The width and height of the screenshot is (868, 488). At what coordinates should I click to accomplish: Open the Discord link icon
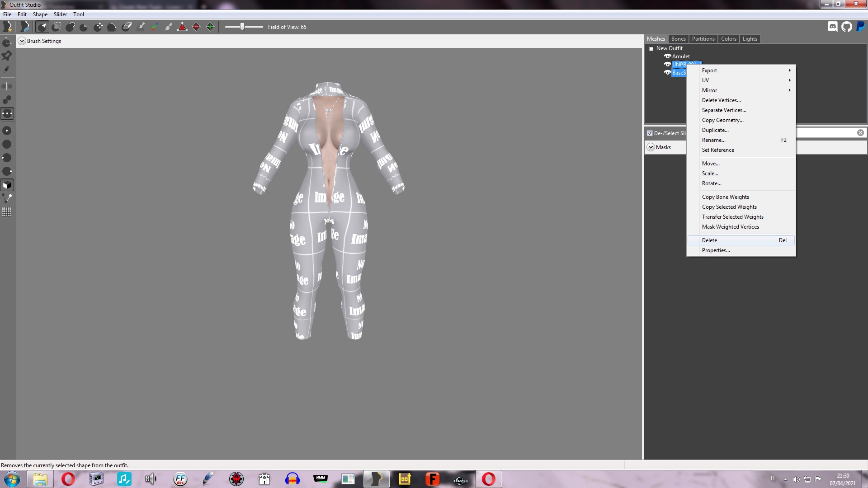click(833, 27)
